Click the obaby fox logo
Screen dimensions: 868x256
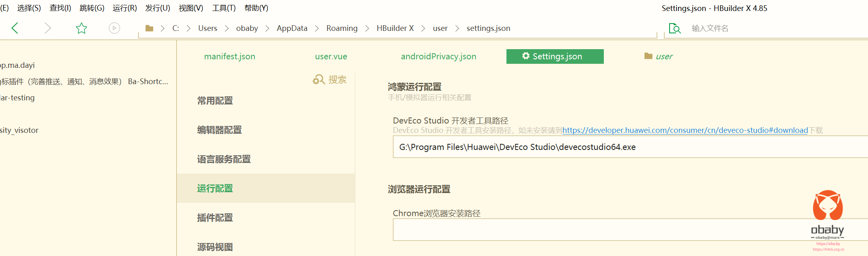tap(827, 206)
